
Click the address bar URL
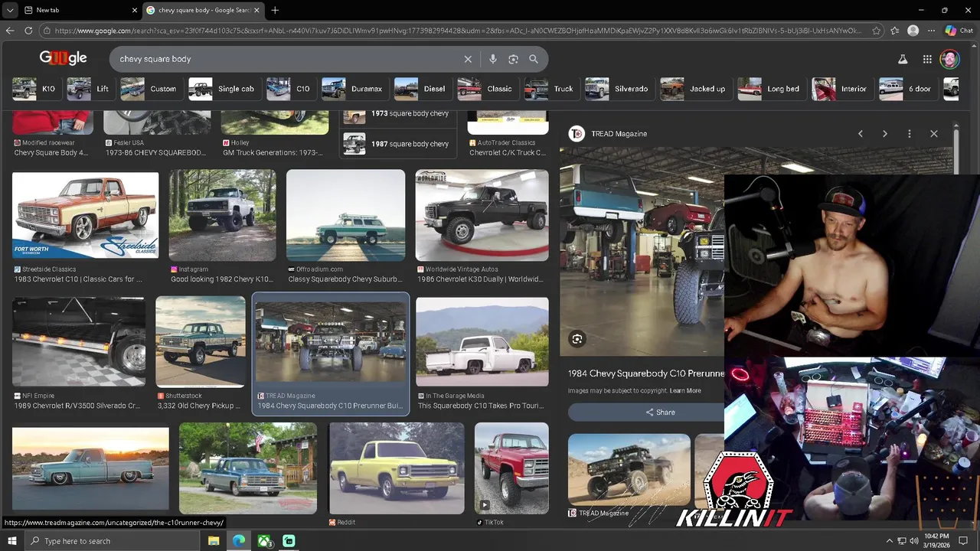pyautogui.click(x=458, y=31)
